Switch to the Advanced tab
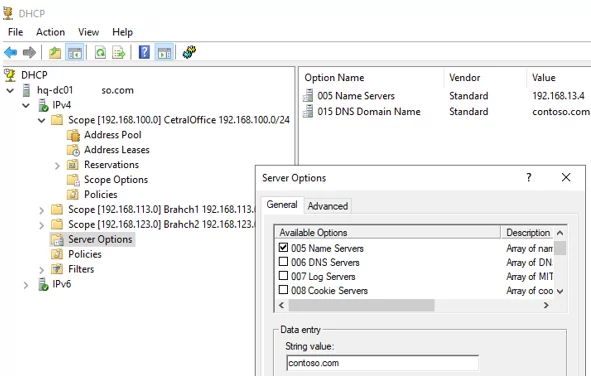 (328, 206)
